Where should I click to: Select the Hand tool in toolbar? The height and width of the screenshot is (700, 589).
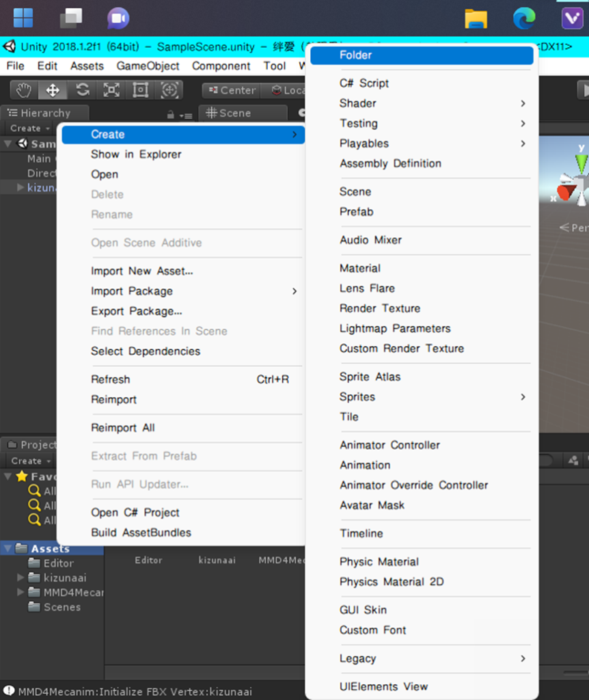pyautogui.click(x=25, y=90)
